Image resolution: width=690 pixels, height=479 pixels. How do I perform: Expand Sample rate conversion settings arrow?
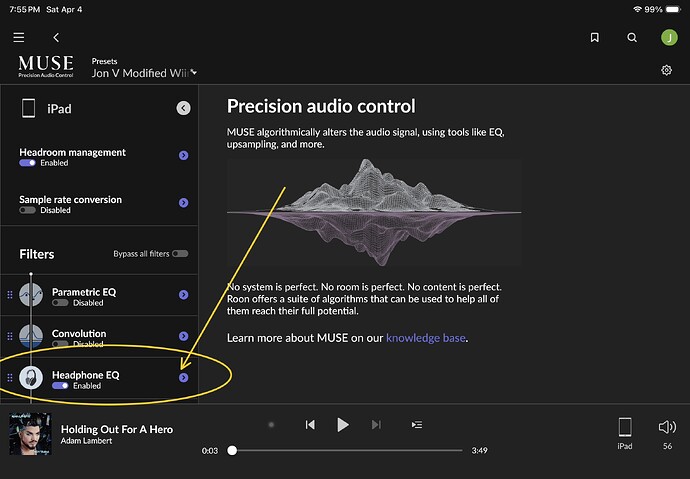coord(184,203)
